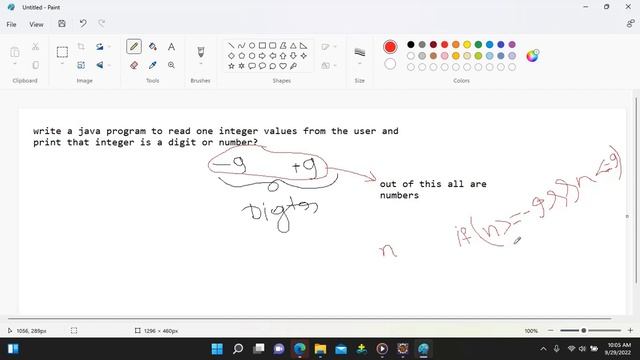Viewport: 640px width, 360px height.
Task: Open taskbar Search
Action: [238, 349]
